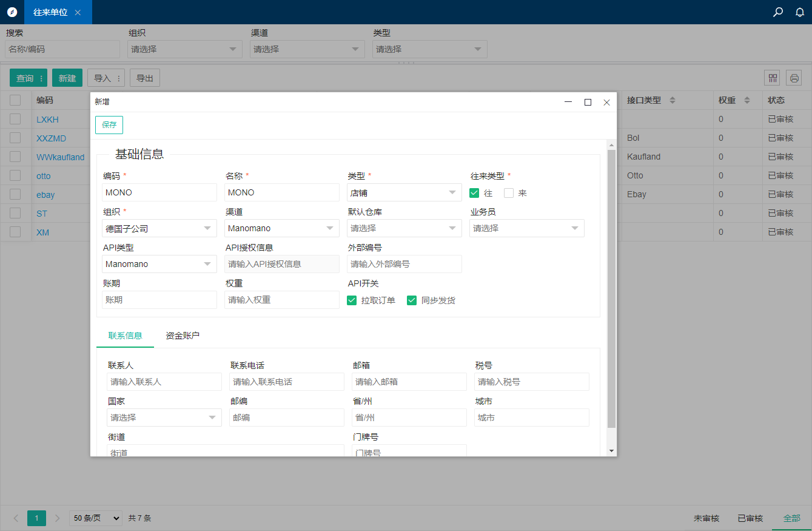
Task: Disable the 同步发货 checkbox
Action: click(412, 300)
